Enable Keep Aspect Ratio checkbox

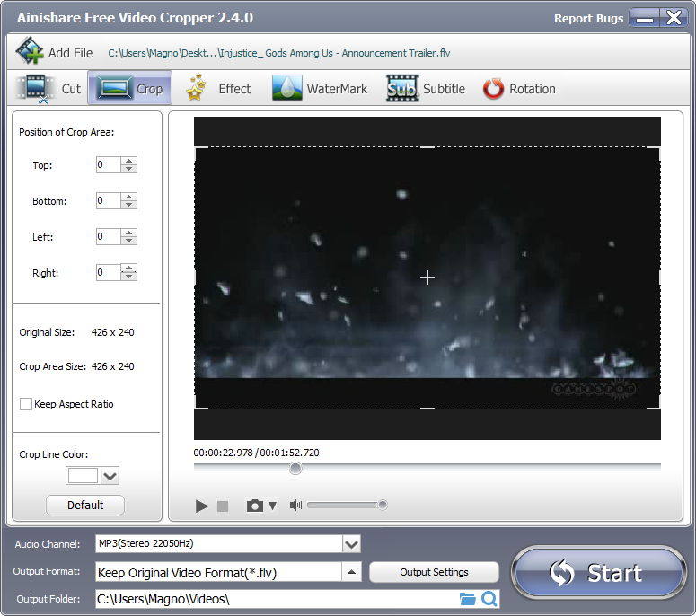pos(26,404)
